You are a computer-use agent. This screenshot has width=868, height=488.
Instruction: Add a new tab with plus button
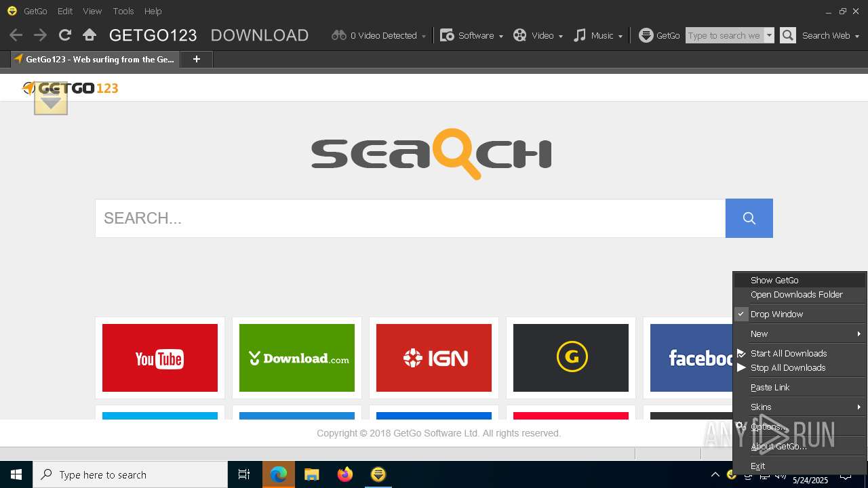coord(197,60)
